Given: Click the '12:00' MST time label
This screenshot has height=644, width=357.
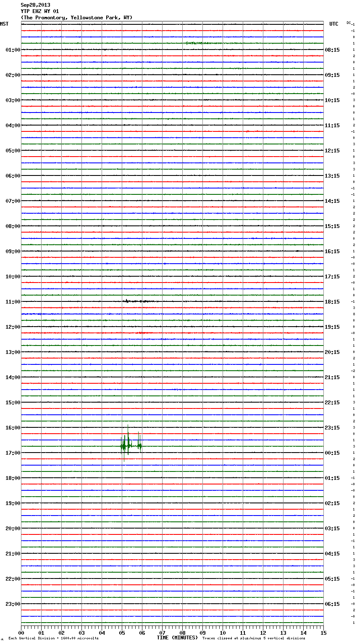Looking at the screenshot, I should pyautogui.click(x=13, y=327).
